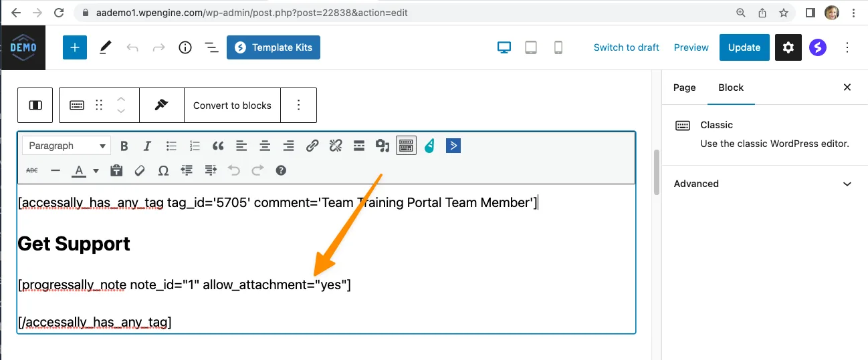This screenshot has height=360, width=868.
Task: Align text right
Action: pyautogui.click(x=288, y=146)
